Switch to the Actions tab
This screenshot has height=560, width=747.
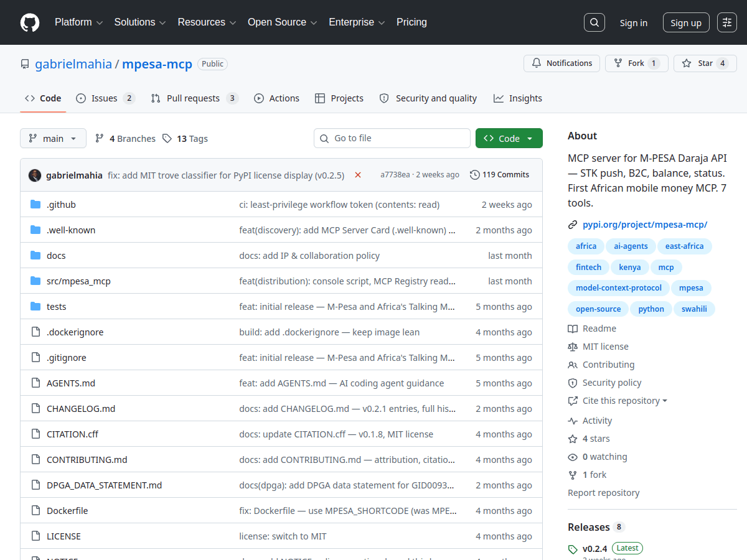pyautogui.click(x=276, y=98)
